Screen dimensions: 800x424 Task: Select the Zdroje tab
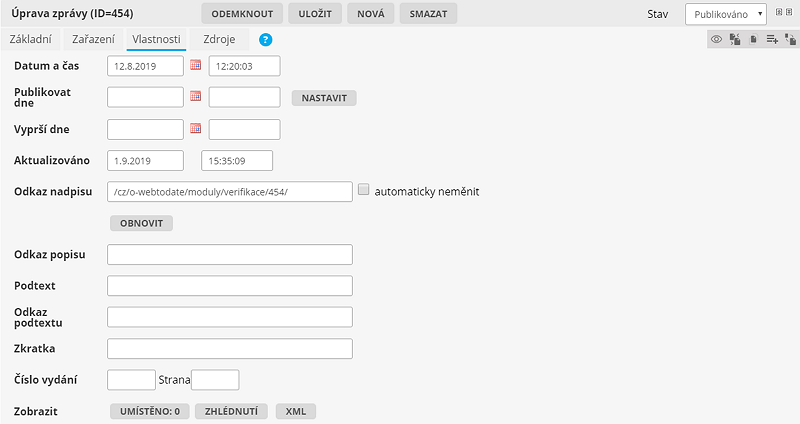[x=220, y=40]
